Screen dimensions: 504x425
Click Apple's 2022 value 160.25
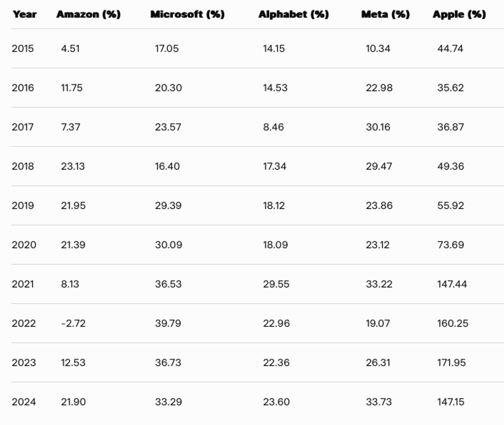[452, 323]
